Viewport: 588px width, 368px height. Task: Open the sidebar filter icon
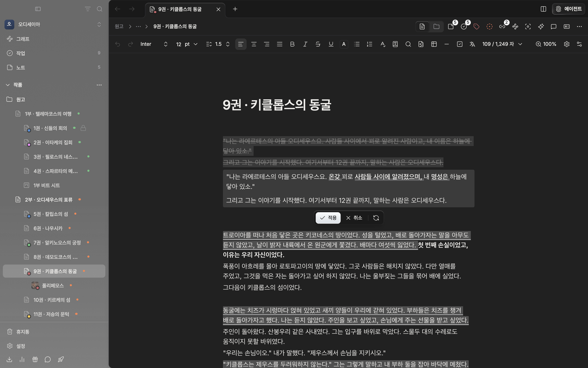coord(87,9)
